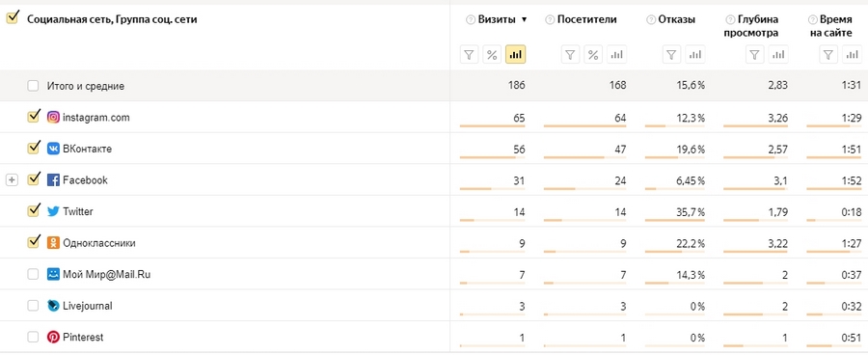Sort by the Визиты column arrow
This screenshot has height=355, width=868.
click(x=525, y=20)
